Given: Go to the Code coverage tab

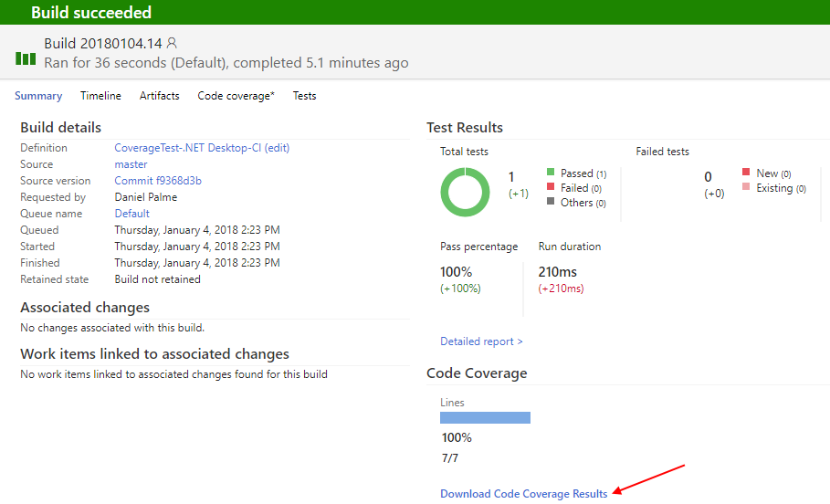Looking at the screenshot, I should click(x=236, y=96).
